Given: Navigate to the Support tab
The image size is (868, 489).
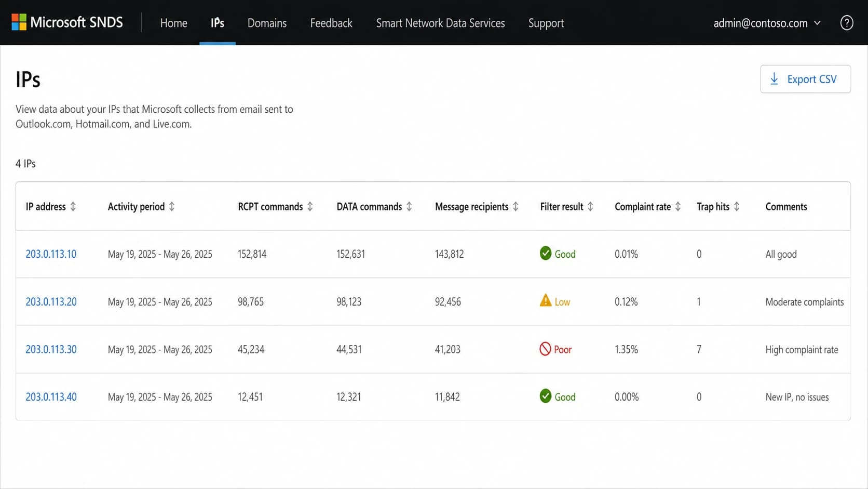Looking at the screenshot, I should click(x=546, y=23).
